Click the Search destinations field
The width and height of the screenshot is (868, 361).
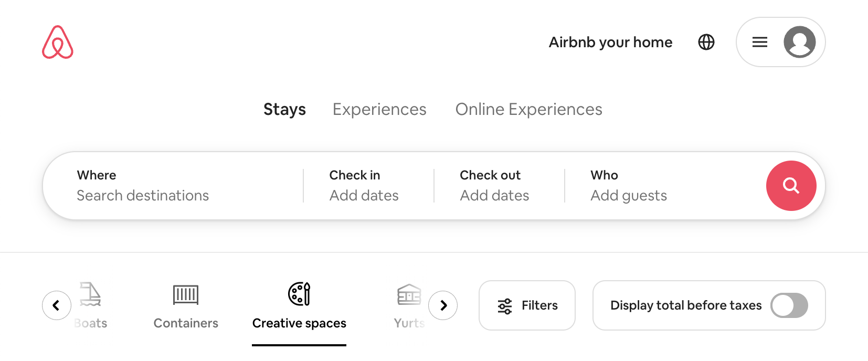click(x=173, y=186)
